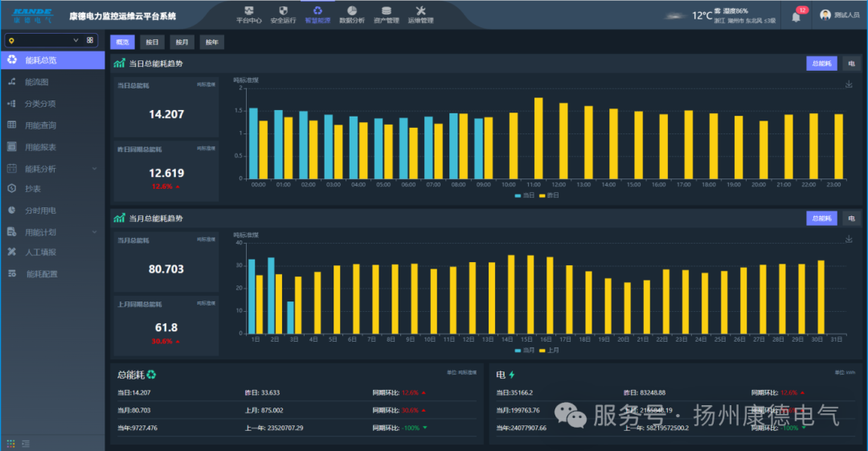Open 运维管理 tools module
The height and width of the screenshot is (451, 868).
(420, 15)
